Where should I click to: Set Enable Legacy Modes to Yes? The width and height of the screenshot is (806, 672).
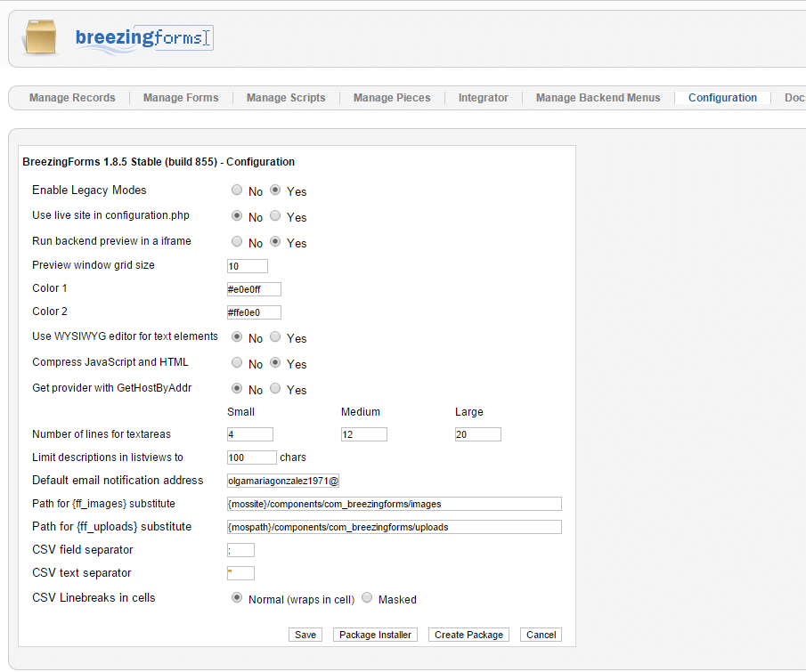click(x=275, y=190)
